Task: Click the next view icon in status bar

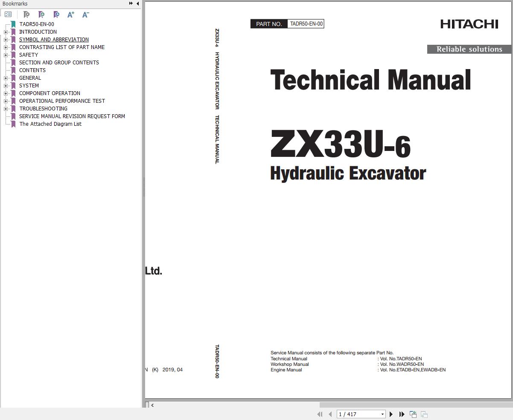Action: click(424, 414)
